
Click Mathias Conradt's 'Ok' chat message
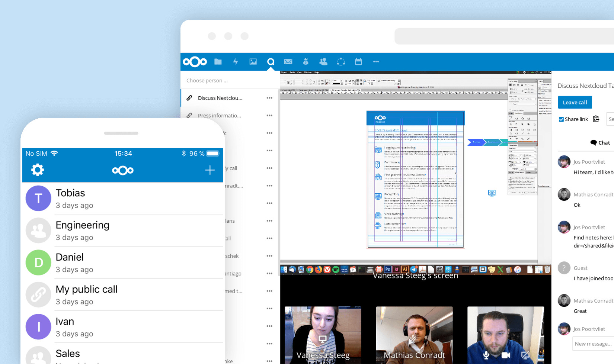click(x=577, y=205)
